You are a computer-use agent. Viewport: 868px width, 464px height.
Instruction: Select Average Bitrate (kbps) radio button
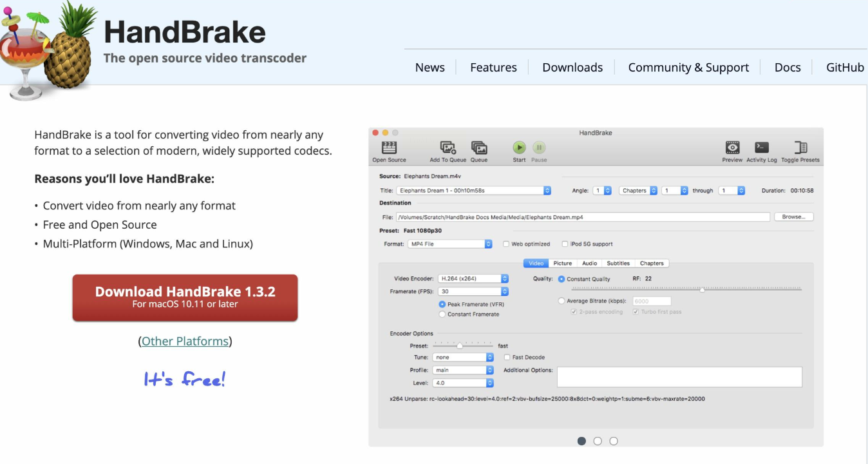[x=561, y=301]
